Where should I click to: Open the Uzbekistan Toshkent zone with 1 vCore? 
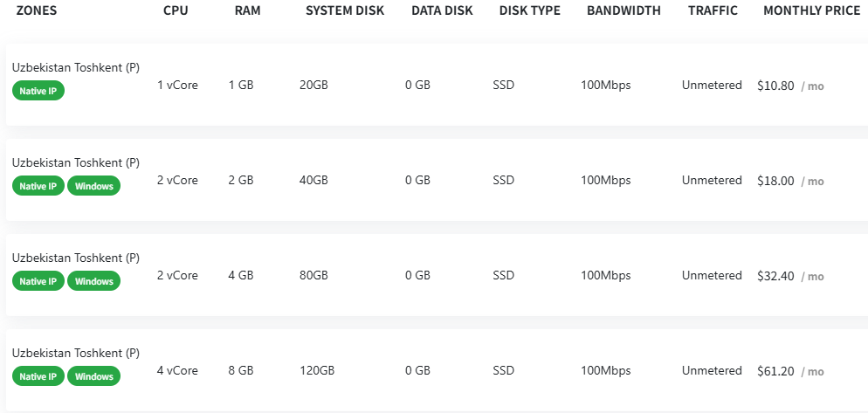76,67
